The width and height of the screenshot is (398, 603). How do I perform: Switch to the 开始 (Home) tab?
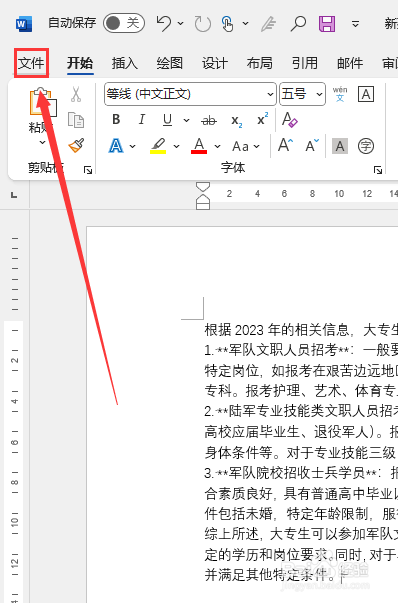[80, 63]
